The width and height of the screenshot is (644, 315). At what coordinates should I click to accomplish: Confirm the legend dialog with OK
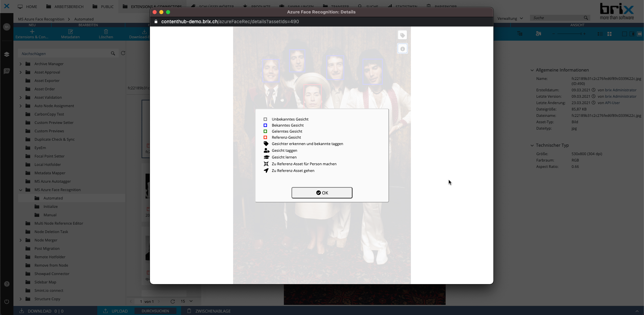(322, 193)
